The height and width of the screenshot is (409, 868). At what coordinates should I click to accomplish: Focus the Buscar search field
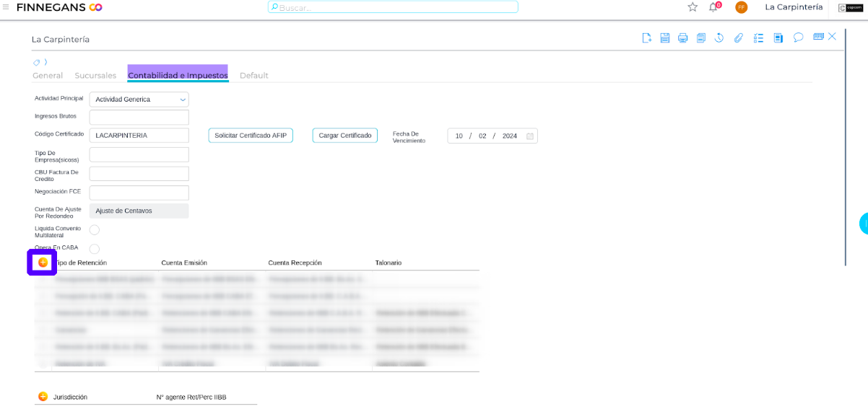pos(393,7)
